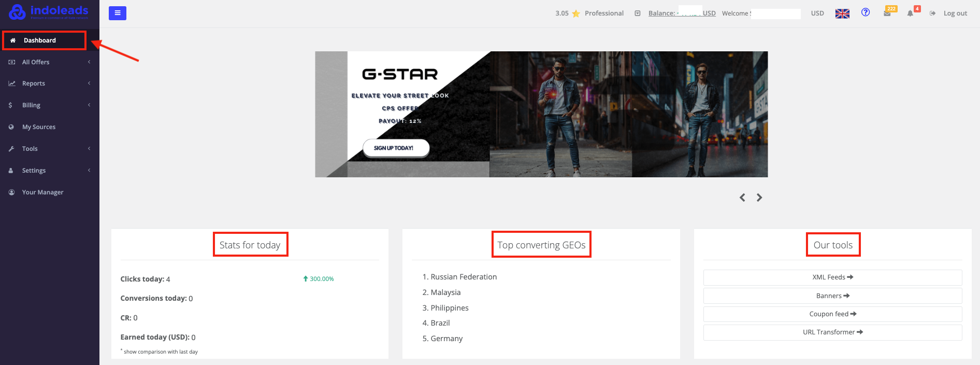Viewport: 980px width, 365px height.
Task: Click the Billing dollar sign icon
Action: pos(10,105)
